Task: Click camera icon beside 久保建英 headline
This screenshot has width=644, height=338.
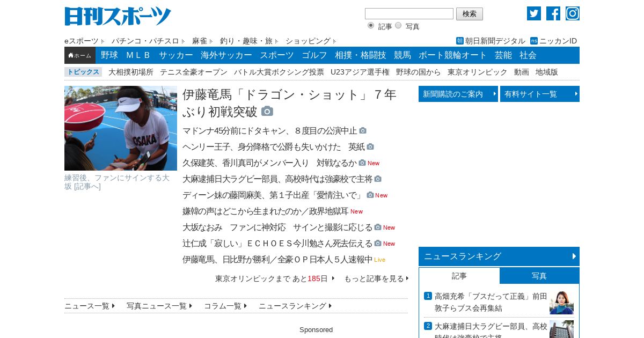Action: pos(362,163)
